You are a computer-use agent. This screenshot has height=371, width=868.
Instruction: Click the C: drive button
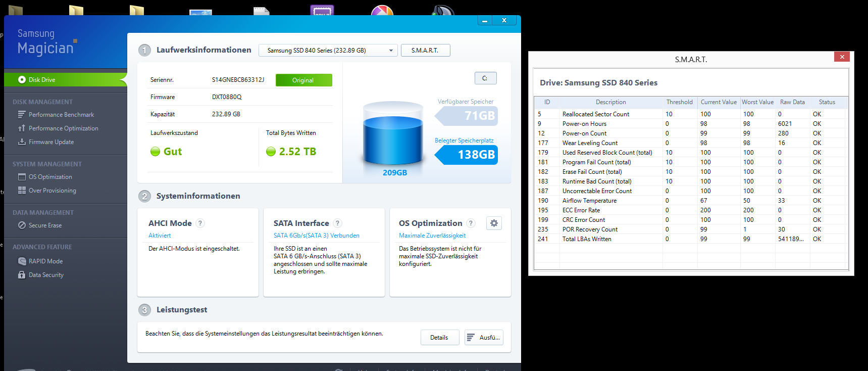[x=485, y=78]
